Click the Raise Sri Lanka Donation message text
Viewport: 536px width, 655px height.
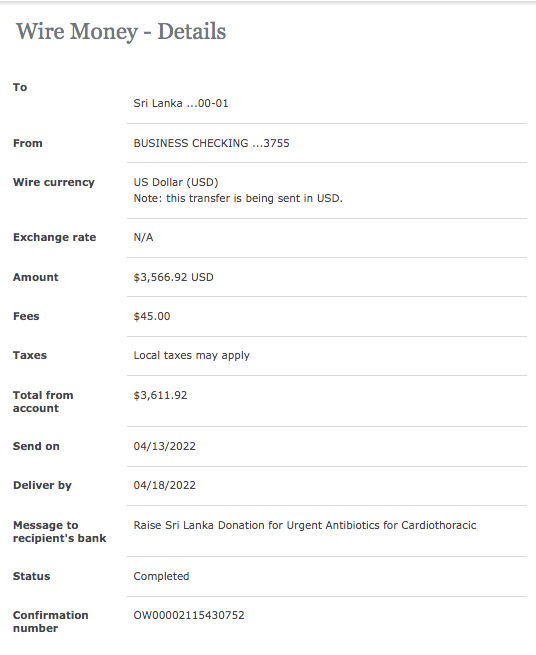pyautogui.click(x=305, y=525)
